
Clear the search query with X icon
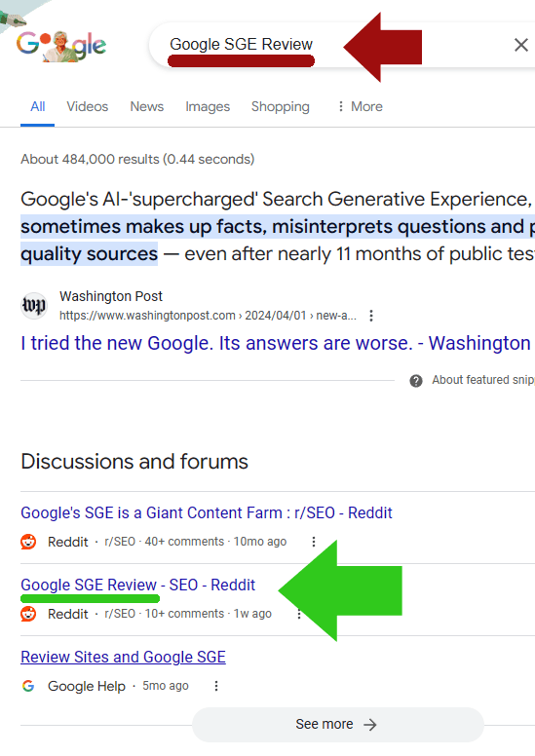pyautogui.click(x=521, y=45)
